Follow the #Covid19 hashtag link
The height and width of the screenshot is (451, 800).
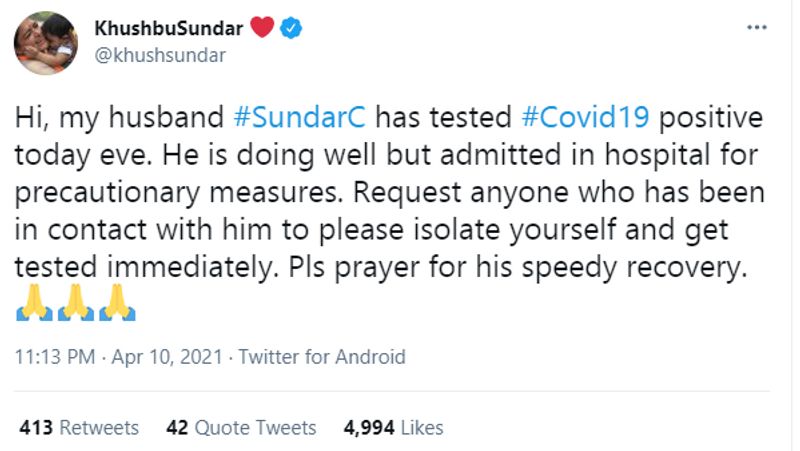pyautogui.click(x=586, y=119)
